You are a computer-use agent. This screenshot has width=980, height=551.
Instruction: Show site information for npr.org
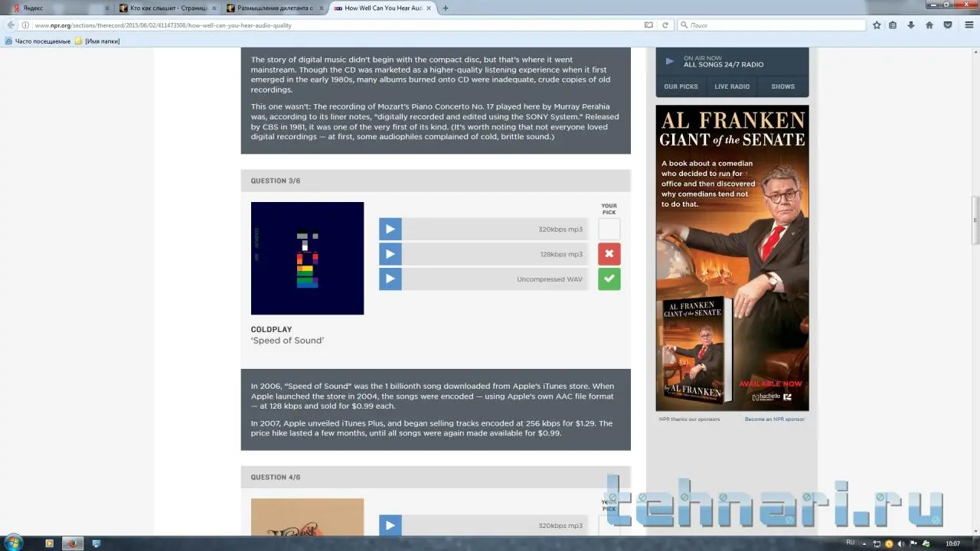point(25,25)
